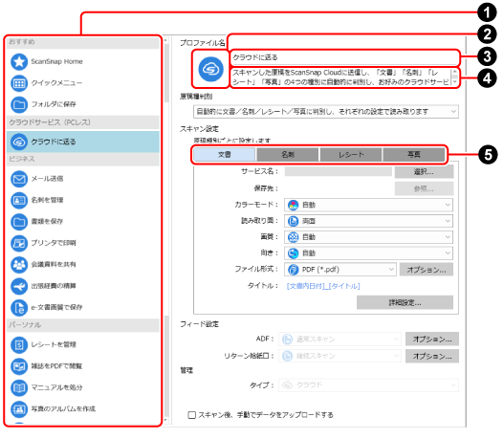Open the リターン給紙口 オプション... button
Image resolution: width=504 pixels, height=439 pixels.
(432, 356)
